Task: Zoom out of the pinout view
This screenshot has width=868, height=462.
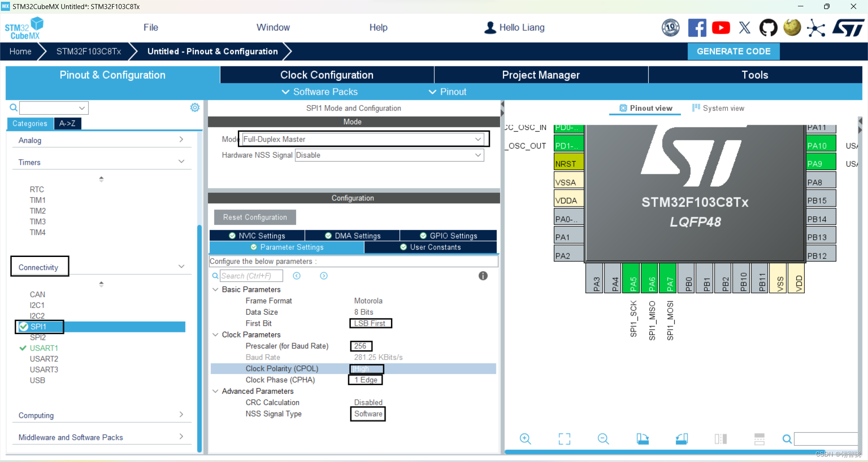Action: (603, 439)
